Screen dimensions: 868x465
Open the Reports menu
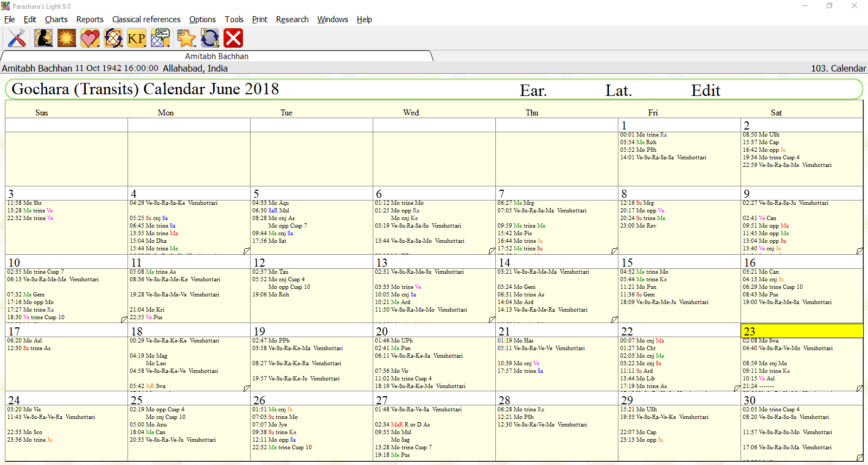click(90, 20)
